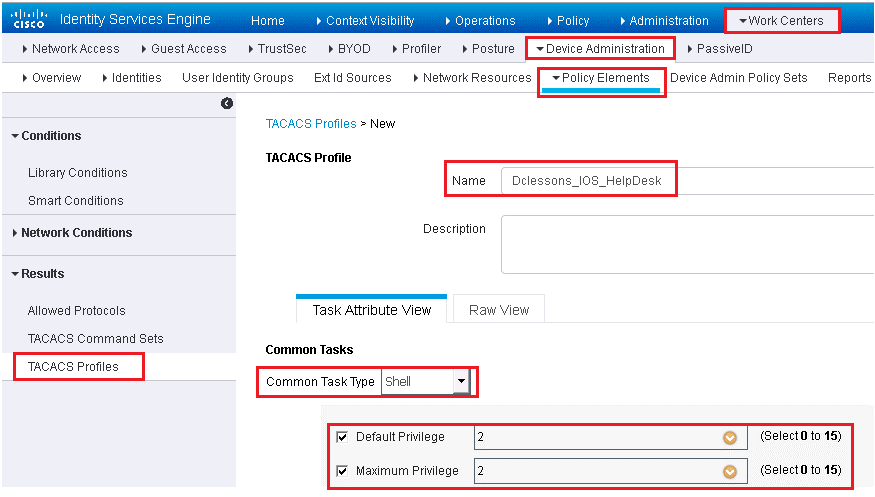Collapse the left sidebar arrow icon
This screenshot has width=875, height=497.
coord(227,103)
